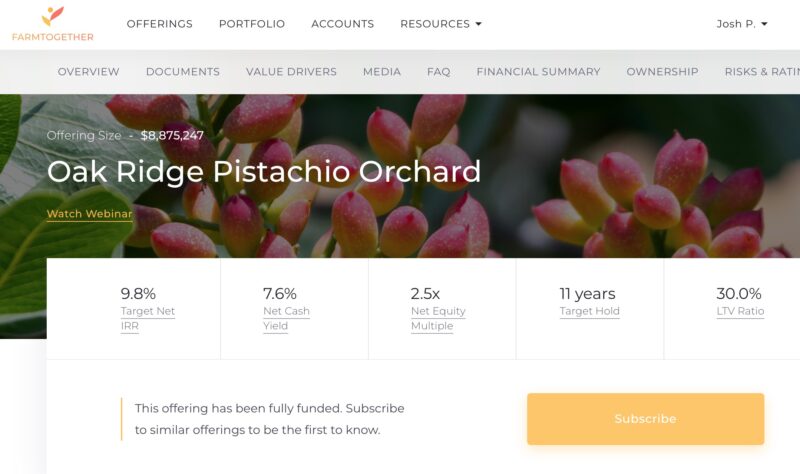Click the Target Hold label
800x474 pixels.
589,311
